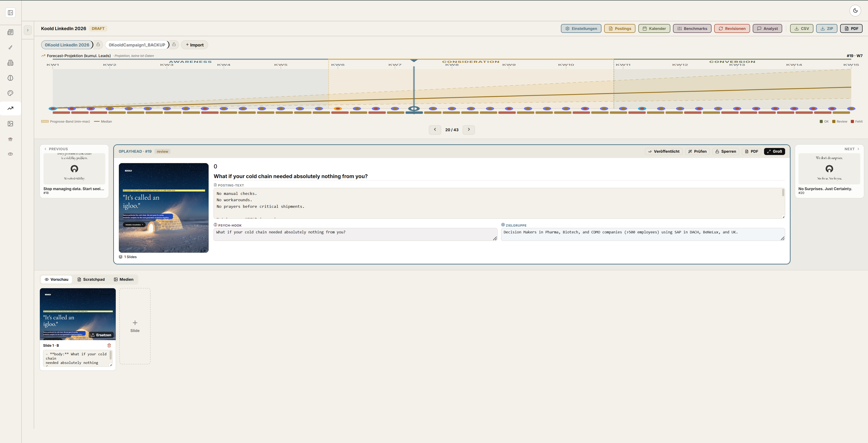Open the Analyst chat
Image resolution: width=868 pixels, height=443 pixels.
(x=767, y=29)
